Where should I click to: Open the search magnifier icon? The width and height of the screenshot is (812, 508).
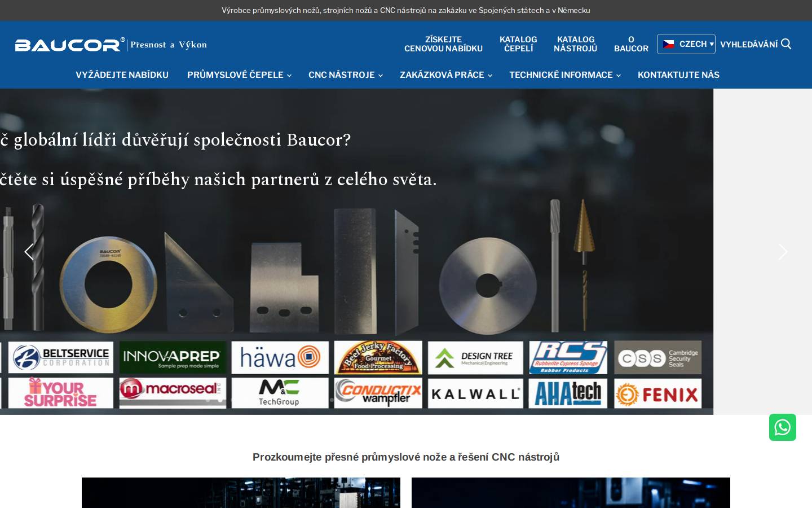(x=786, y=44)
